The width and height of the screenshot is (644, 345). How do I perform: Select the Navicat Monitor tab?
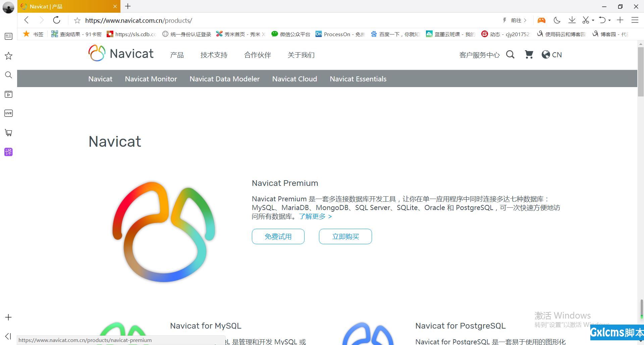151,79
